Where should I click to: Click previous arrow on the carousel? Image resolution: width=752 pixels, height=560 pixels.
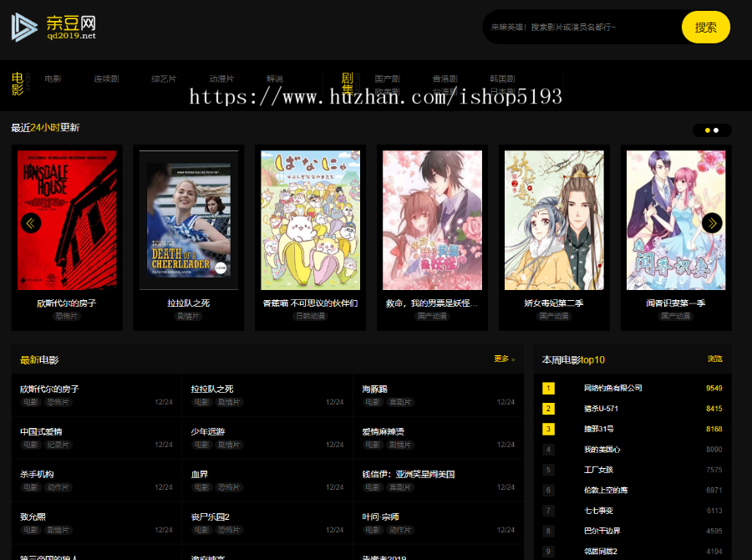coord(31,223)
